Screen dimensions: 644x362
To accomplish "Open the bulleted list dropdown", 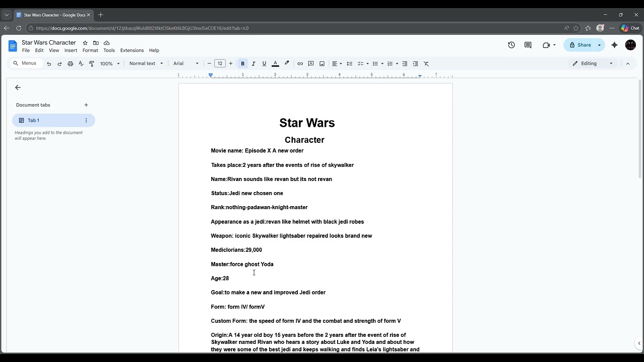I will [378, 64].
